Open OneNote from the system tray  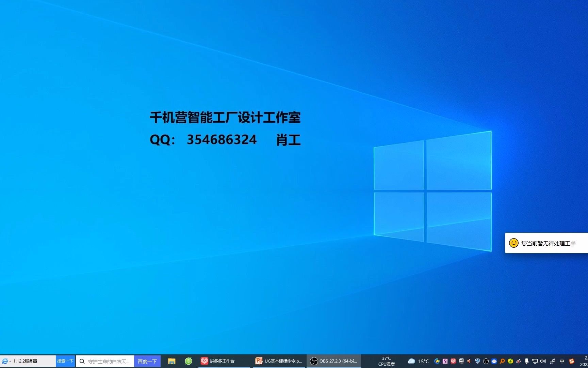click(445, 361)
